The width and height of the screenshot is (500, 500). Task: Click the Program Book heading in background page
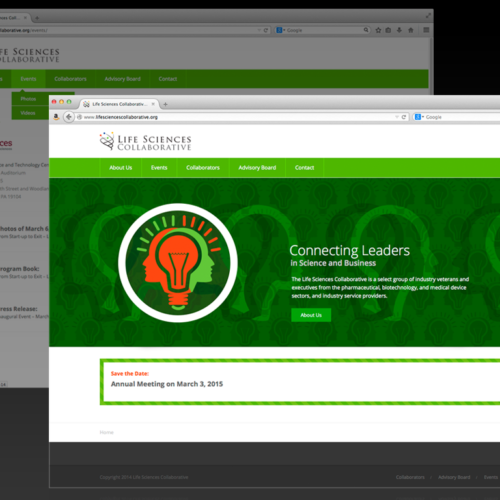19,269
